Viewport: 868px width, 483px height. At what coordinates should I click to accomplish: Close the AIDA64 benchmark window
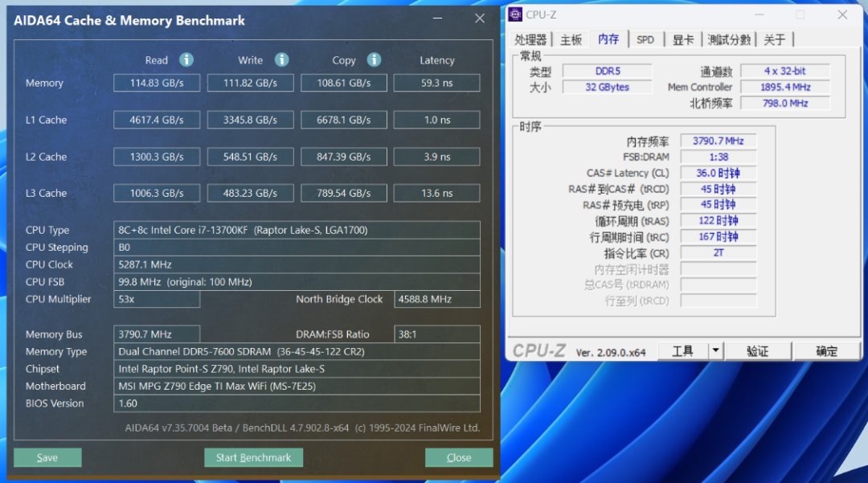(480, 18)
